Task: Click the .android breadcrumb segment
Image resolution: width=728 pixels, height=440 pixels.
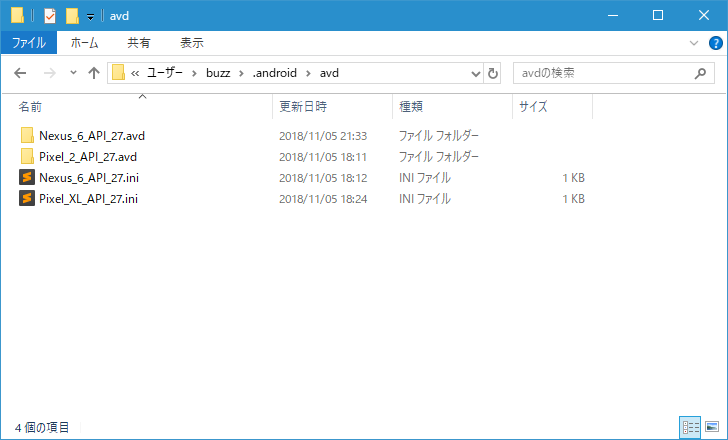Action: pyautogui.click(x=274, y=73)
